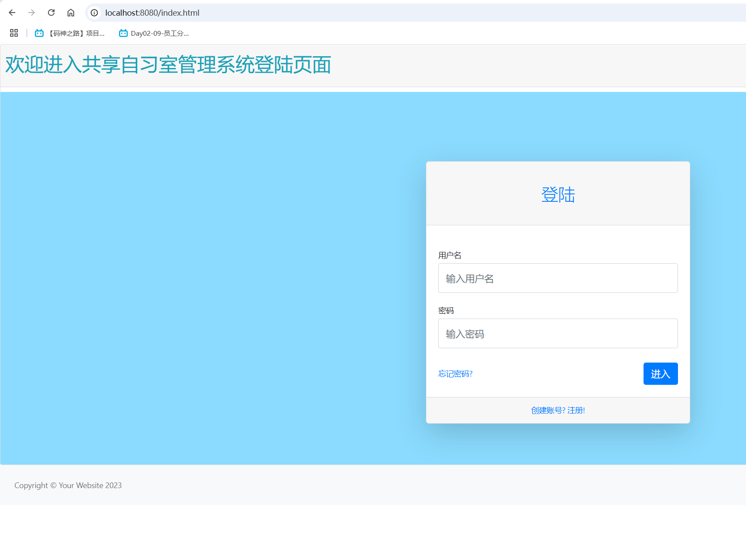Go to the browser home page
Image resolution: width=746 pixels, height=560 pixels.
[x=71, y=13]
